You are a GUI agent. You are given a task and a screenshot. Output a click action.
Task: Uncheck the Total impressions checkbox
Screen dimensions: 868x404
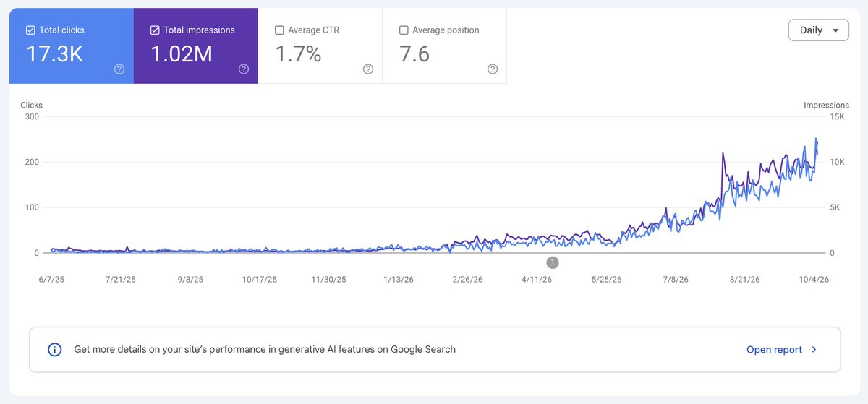tap(155, 30)
